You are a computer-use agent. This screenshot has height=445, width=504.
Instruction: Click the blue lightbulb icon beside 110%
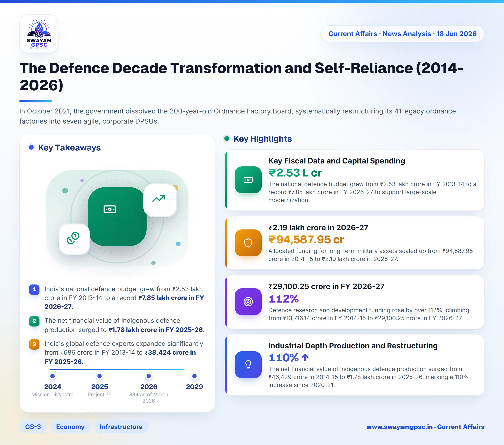[x=248, y=365]
